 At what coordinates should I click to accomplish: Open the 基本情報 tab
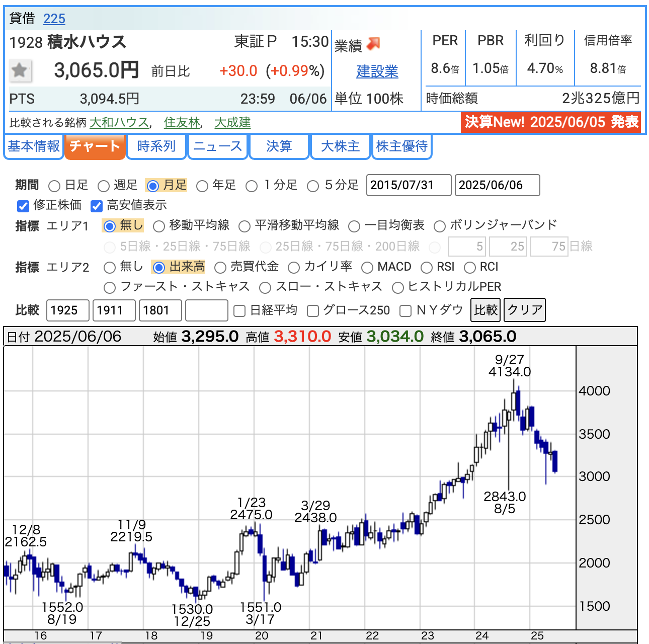click(x=34, y=146)
